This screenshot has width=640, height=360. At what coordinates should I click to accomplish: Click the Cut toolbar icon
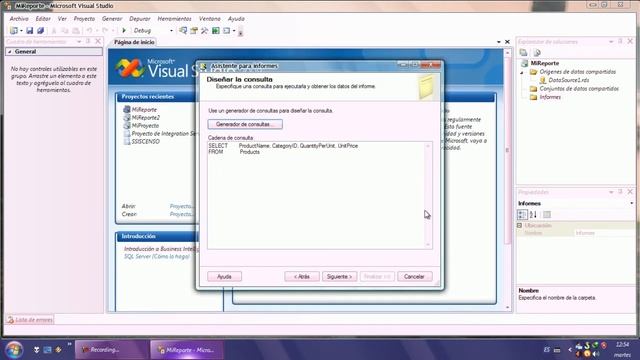coord(54,31)
